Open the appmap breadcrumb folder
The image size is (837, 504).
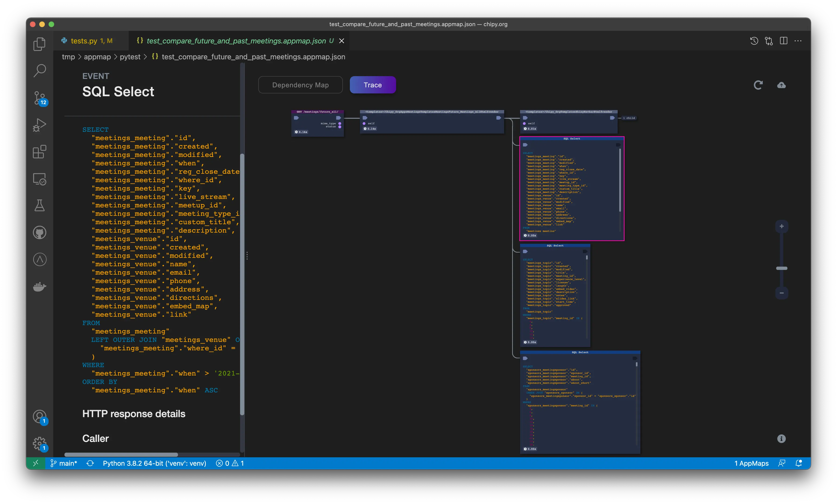[97, 57]
